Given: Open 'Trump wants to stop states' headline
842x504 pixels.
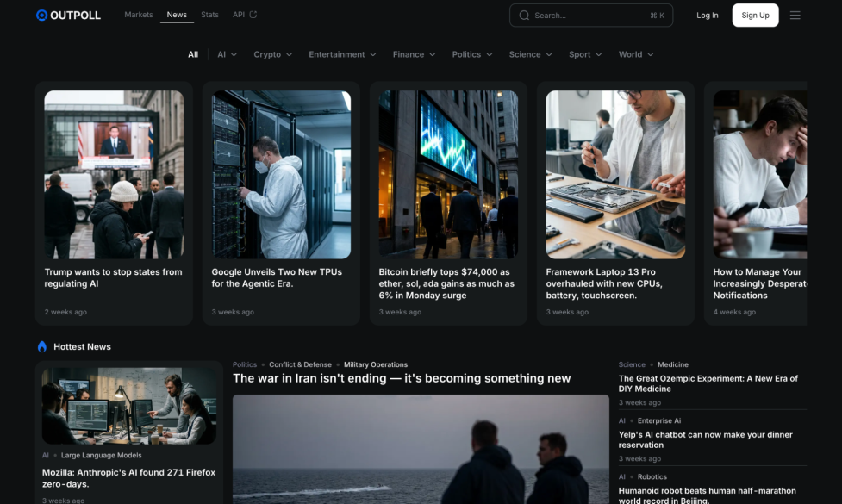Looking at the screenshot, I should (113, 277).
